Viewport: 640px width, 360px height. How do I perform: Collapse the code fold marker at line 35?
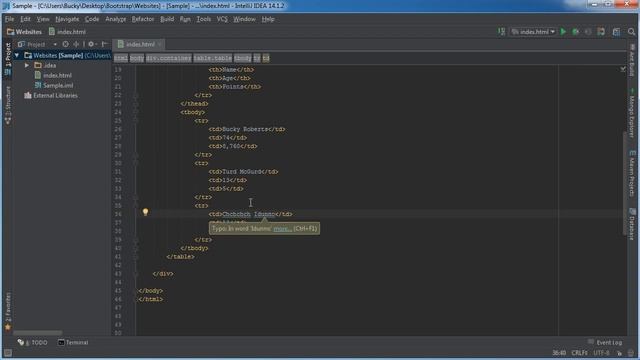(x=136, y=206)
